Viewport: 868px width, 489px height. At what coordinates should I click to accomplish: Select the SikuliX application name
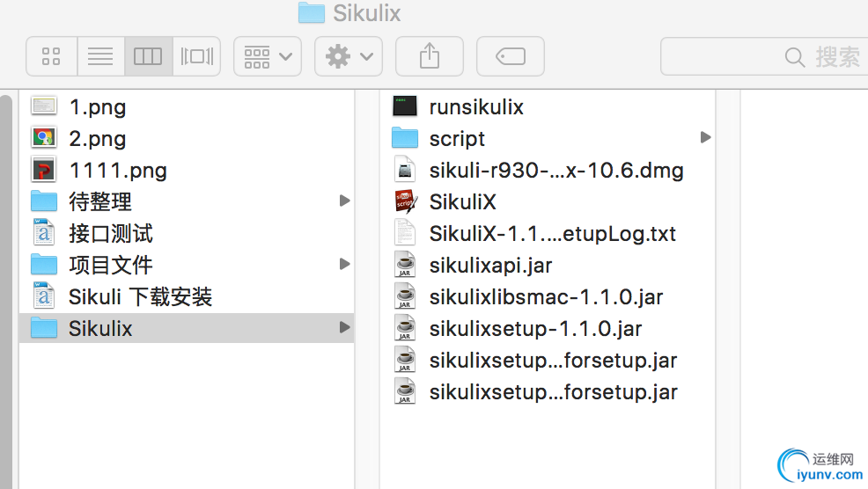click(463, 202)
